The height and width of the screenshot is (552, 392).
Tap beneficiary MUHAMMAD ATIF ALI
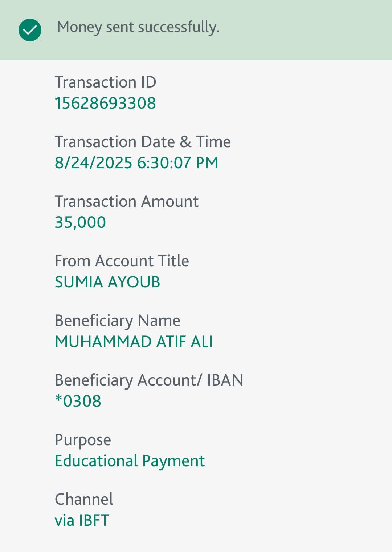pos(134,342)
